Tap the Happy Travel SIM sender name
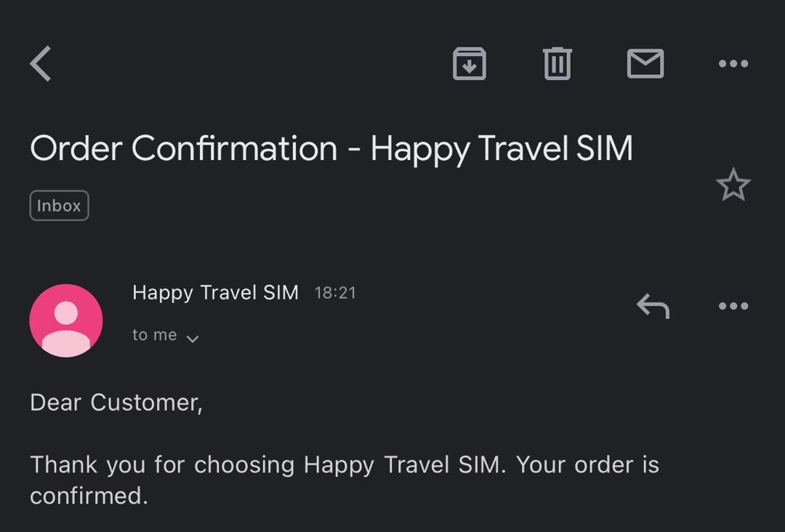The image size is (785, 532). [x=215, y=293]
